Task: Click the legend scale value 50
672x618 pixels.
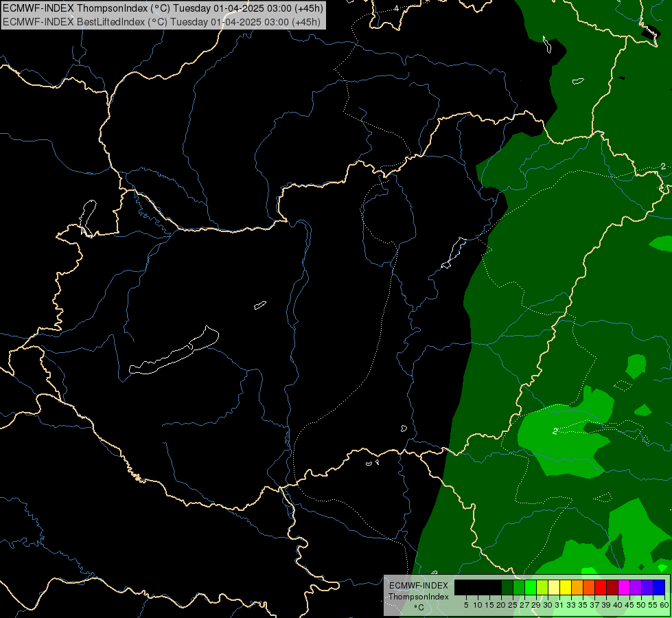Action: (x=640, y=605)
